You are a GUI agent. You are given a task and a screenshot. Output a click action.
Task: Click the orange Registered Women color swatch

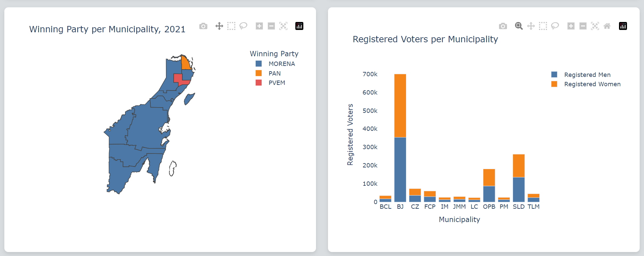click(554, 84)
